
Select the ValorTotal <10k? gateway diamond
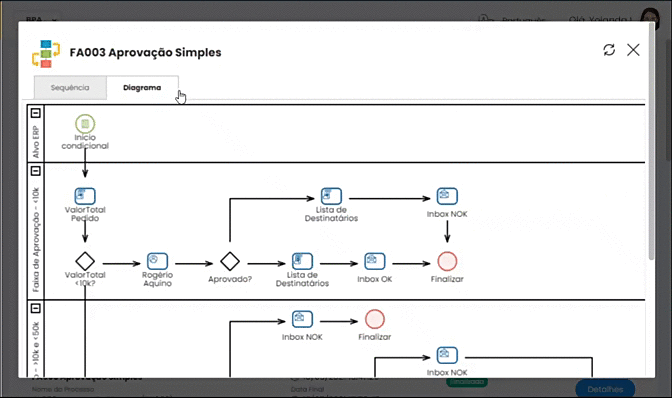click(x=85, y=261)
